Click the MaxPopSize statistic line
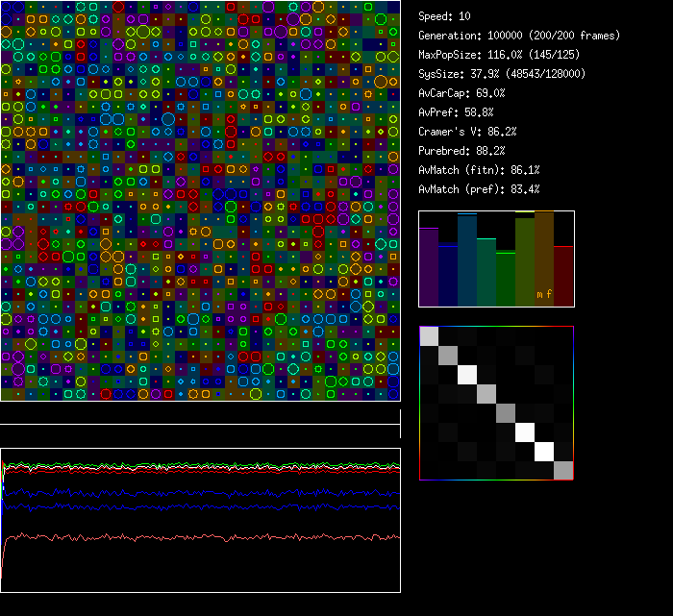 tap(499, 55)
